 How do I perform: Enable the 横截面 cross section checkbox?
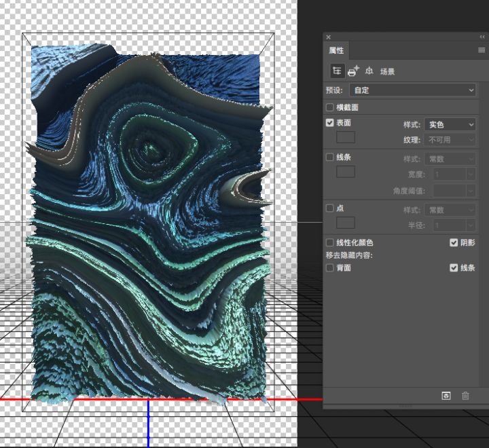(330, 107)
